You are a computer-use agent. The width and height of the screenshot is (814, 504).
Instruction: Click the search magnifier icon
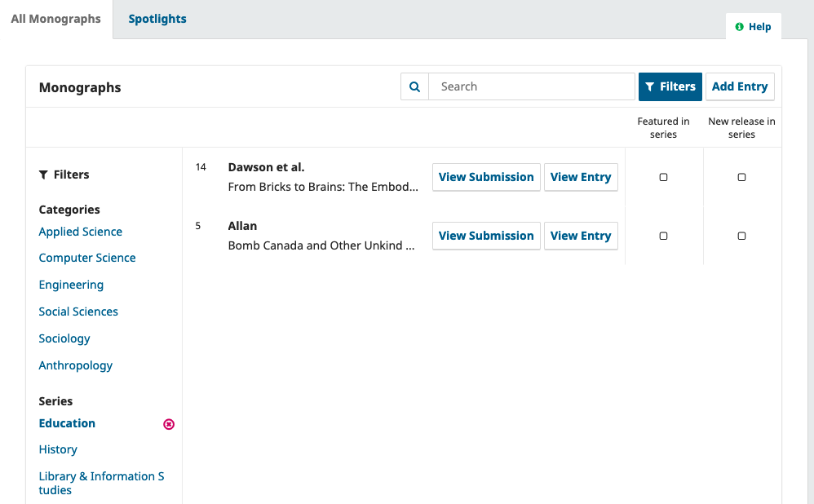[414, 86]
